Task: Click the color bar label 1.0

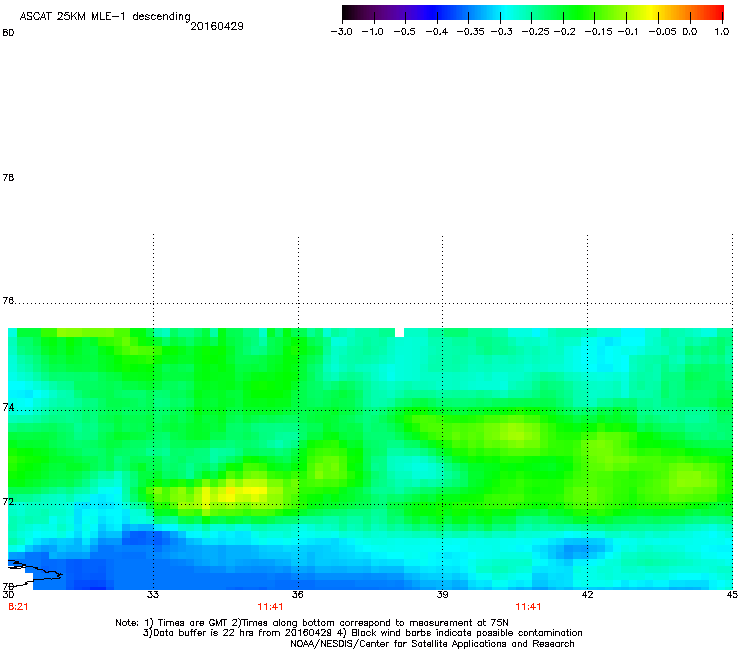Action: [722, 32]
